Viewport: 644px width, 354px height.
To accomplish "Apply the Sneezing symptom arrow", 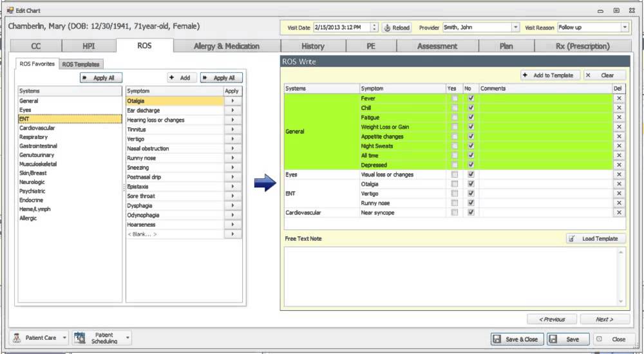I will pos(232,167).
